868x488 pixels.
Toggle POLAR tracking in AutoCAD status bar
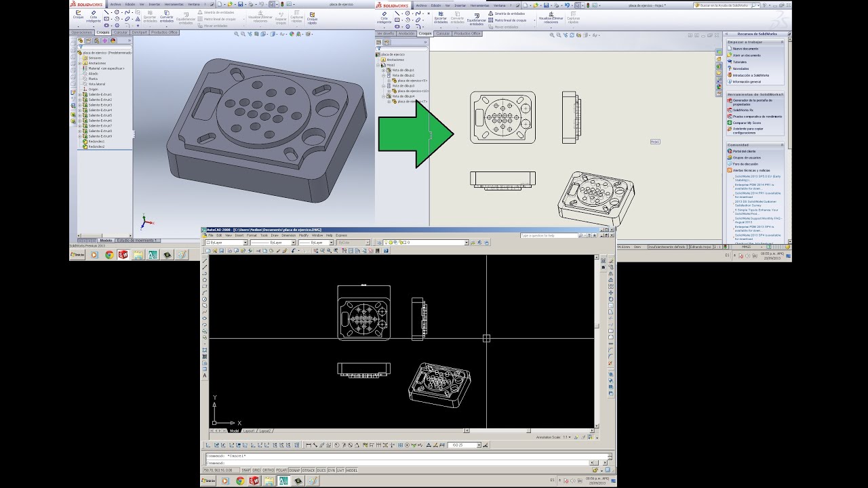(x=281, y=470)
